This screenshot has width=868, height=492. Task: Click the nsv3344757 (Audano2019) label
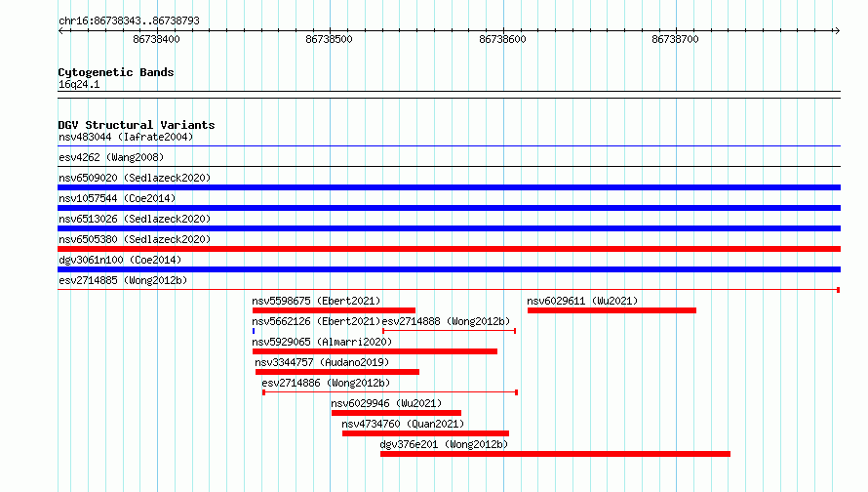pyautogui.click(x=322, y=362)
